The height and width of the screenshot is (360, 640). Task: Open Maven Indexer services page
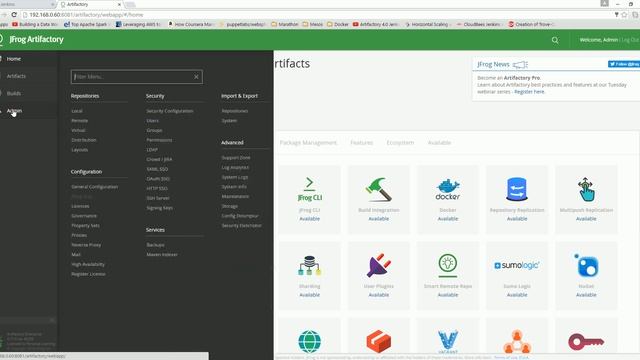162,255
